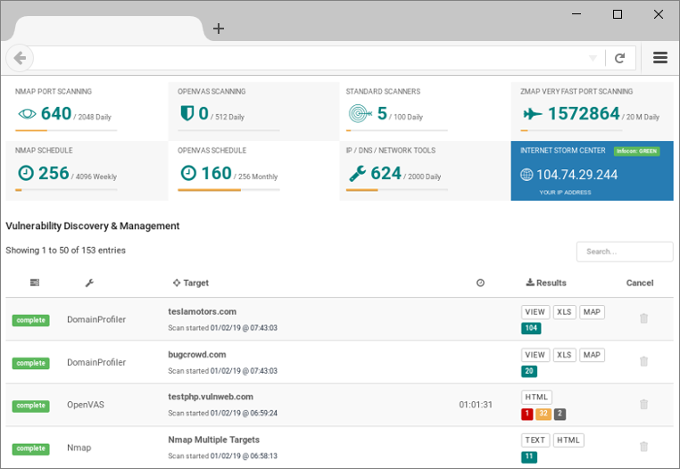The width and height of the screenshot is (680, 469).
Task: Delete the Nmap Multiple Targets scan
Action: [x=644, y=446]
